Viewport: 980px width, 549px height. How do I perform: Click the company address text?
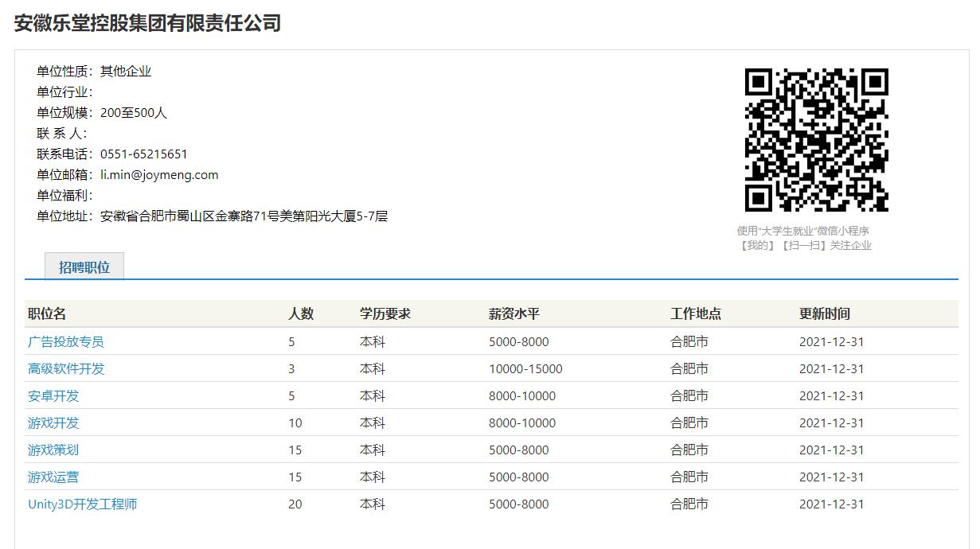244,216
